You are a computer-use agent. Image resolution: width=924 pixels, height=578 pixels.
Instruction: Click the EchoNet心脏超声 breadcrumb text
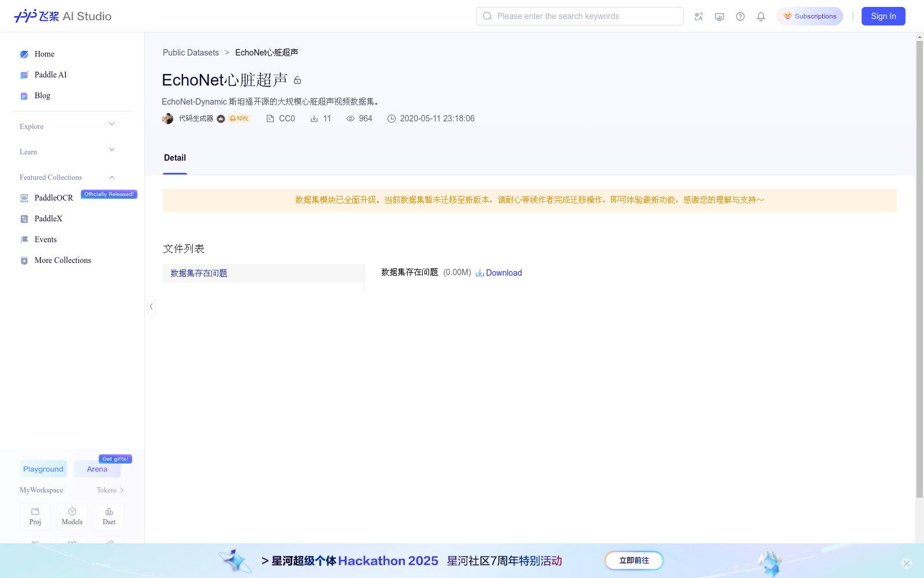pos(267,53)
